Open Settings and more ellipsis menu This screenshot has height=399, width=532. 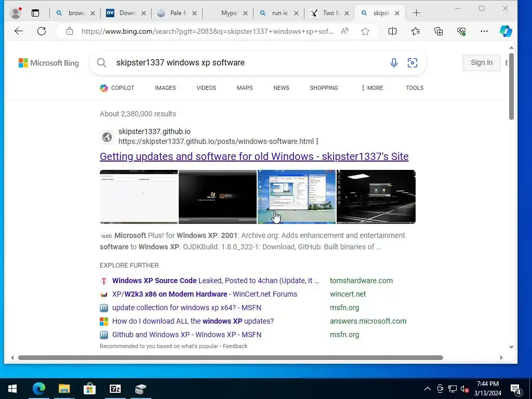click(484, 31)
